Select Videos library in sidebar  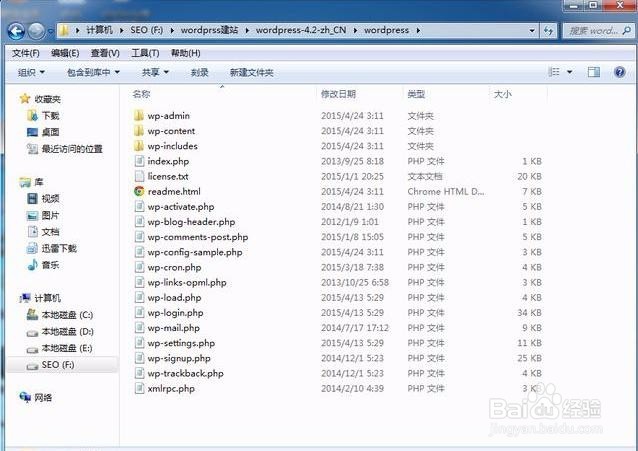[x=44, y=199]
